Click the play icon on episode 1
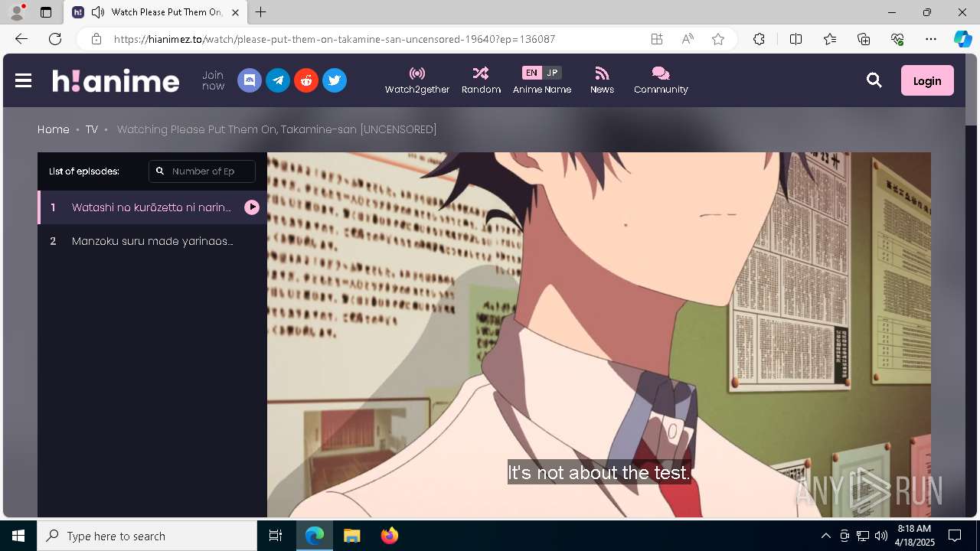This screenshot has width=980, height=551. pyautogui.click(x=252, y=207)
